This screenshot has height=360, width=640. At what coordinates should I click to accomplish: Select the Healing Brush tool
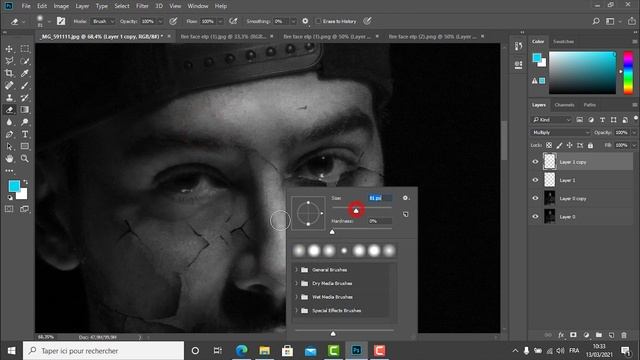9,85
